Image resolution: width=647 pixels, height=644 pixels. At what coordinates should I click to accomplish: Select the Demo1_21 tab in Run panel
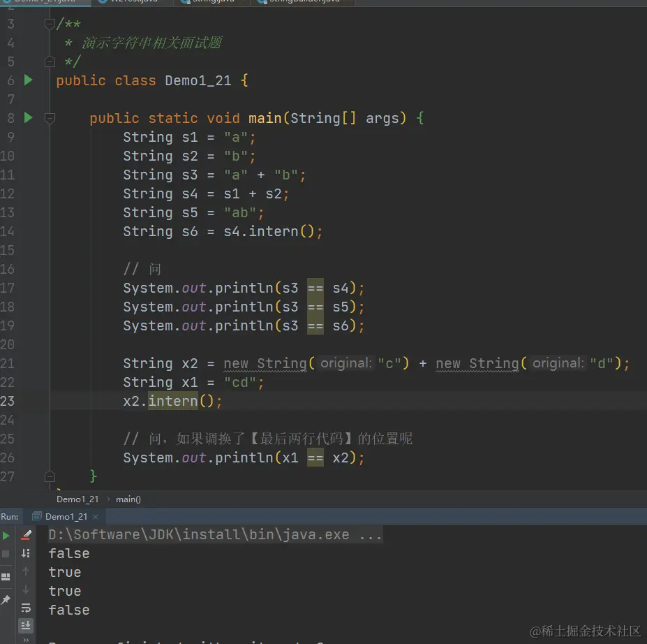[66, 516]
